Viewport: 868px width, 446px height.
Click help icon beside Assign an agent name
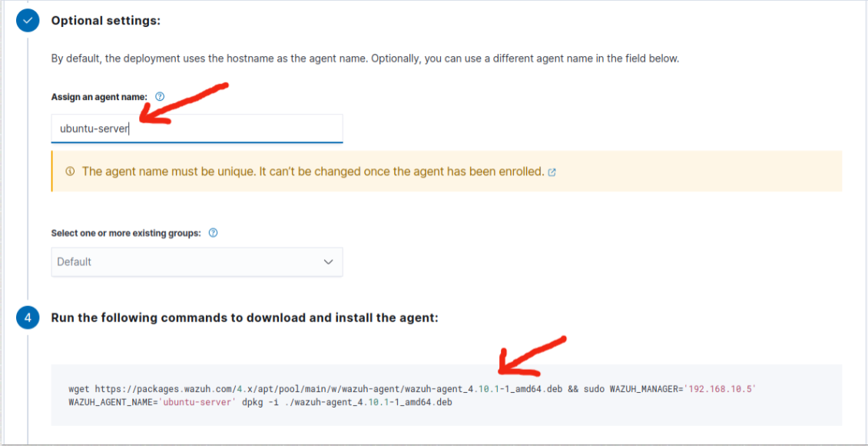160,97
